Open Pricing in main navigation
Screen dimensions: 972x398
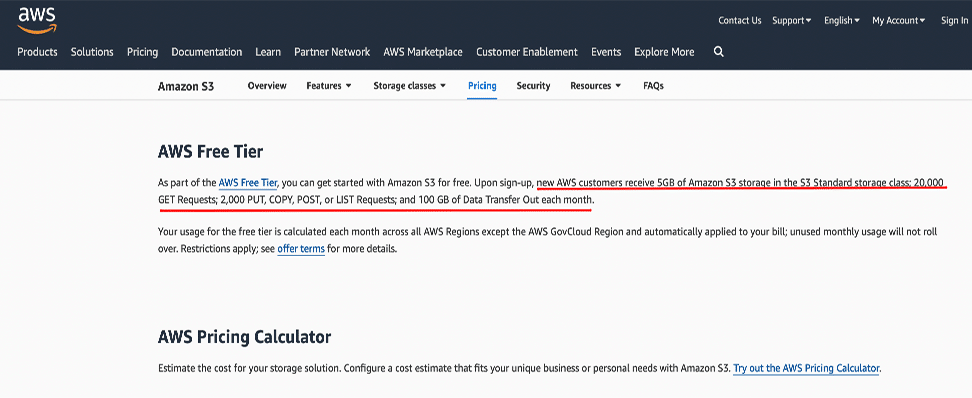pyautogui.click(x=143, y=52)
